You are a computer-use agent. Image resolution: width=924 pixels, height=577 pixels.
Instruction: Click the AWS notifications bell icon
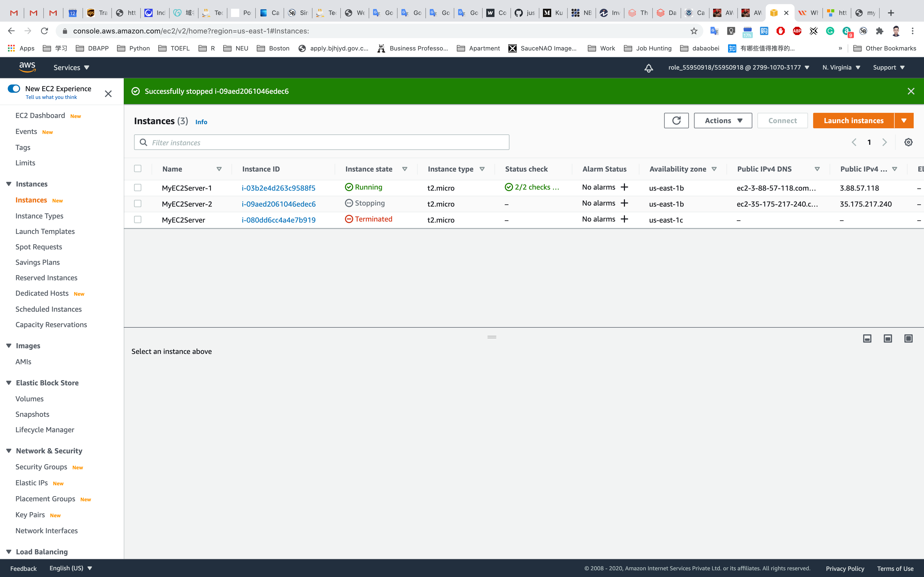tap(648, 68)
